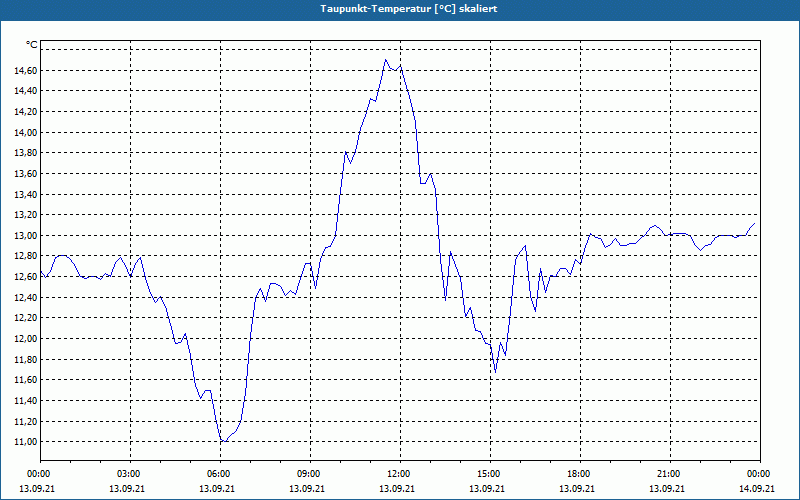Image resolution: width=800 pixels, height=500 pixels.
Task: Select the 12,40 y-axis value
Action: [26, 297]
